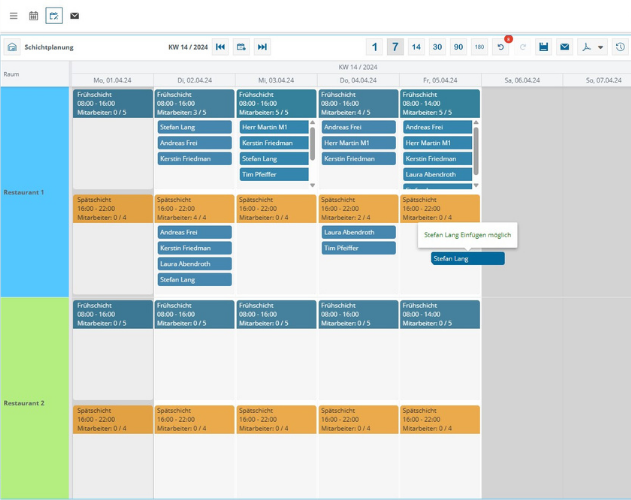Click the undo icon with red badge
The image size is (631, 500).
click(x=501, y=47)
